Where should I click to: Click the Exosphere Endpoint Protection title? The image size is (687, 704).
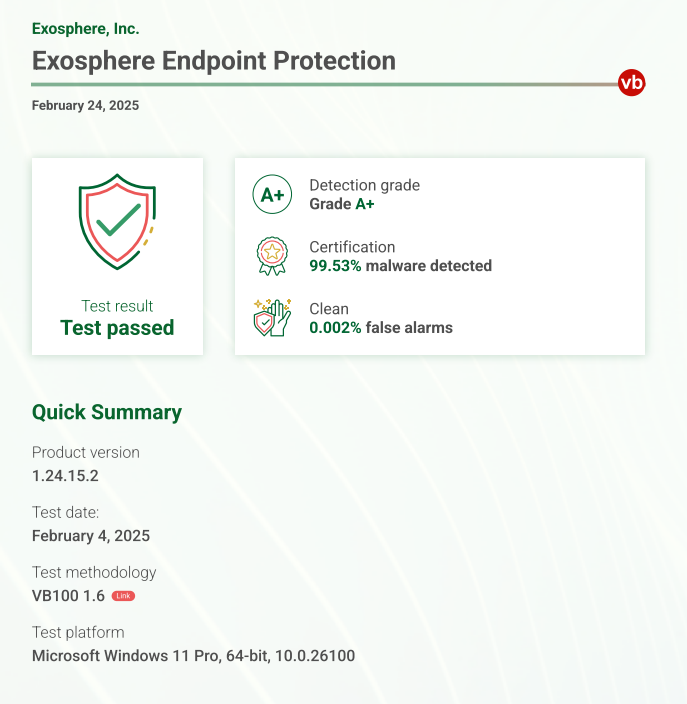(214, 61)
